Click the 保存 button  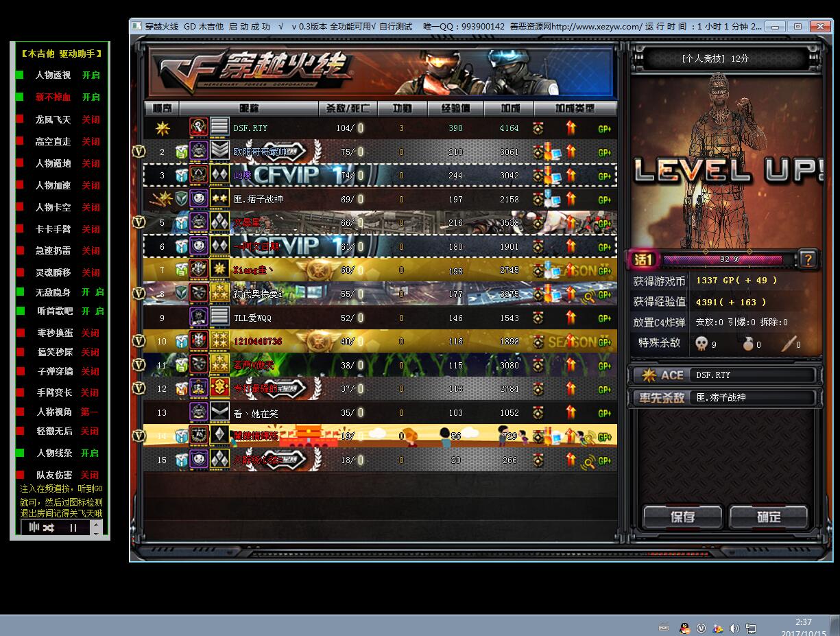pyautogui.click(x=682, y=517)
